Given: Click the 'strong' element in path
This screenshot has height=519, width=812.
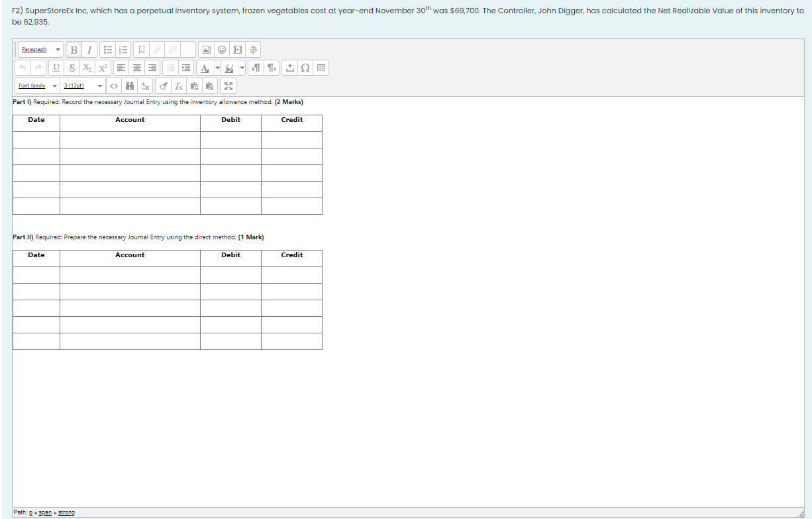Looking at the screenshot, I should click(x=66, y=512).
